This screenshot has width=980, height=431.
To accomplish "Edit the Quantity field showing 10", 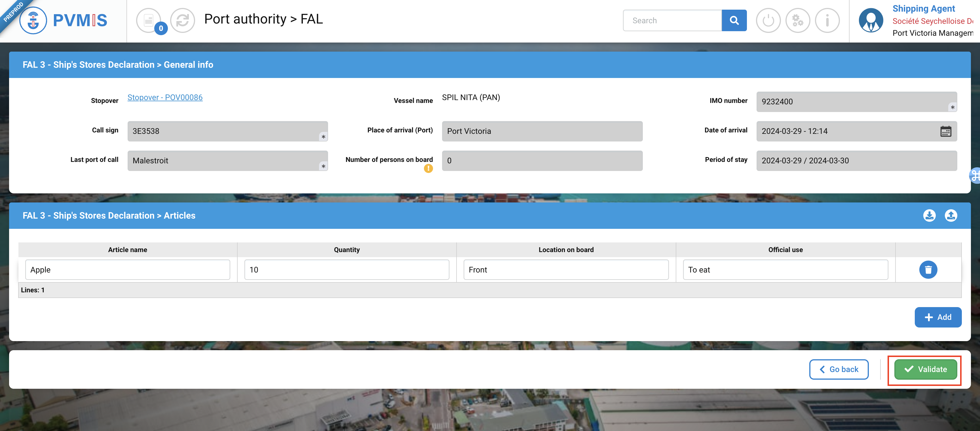I will [347, 270].
